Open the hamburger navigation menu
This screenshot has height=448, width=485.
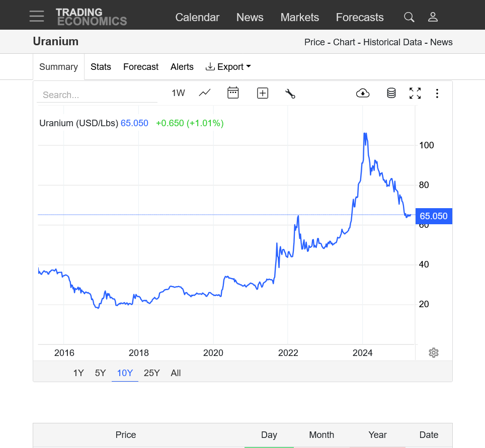pyautogui.click(x=37, y=16)
